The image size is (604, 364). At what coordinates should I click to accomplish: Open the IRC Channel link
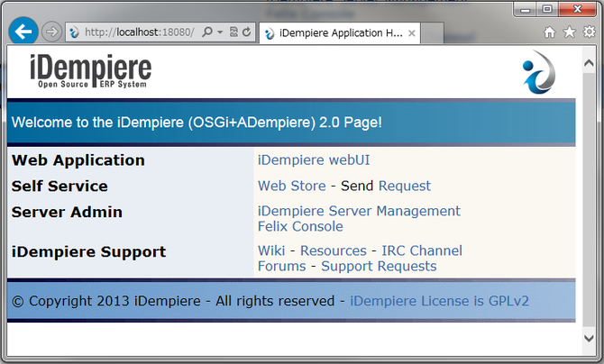coord(422,250)
